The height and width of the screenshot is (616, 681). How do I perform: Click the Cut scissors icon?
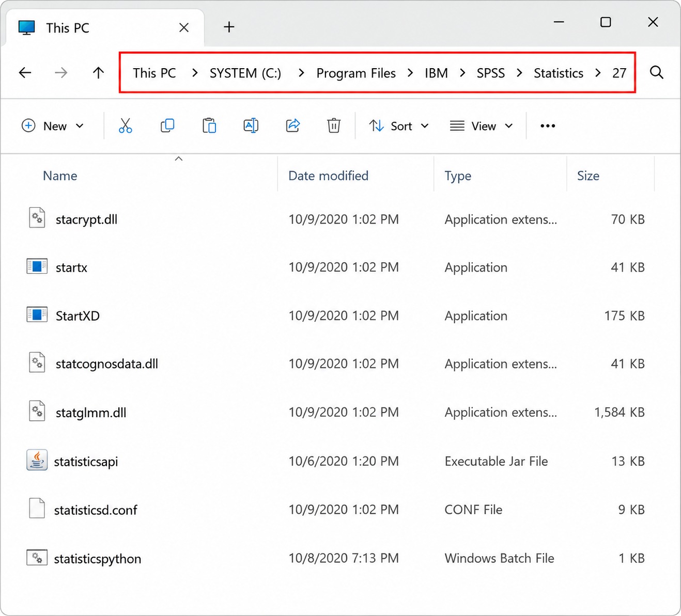125,125
